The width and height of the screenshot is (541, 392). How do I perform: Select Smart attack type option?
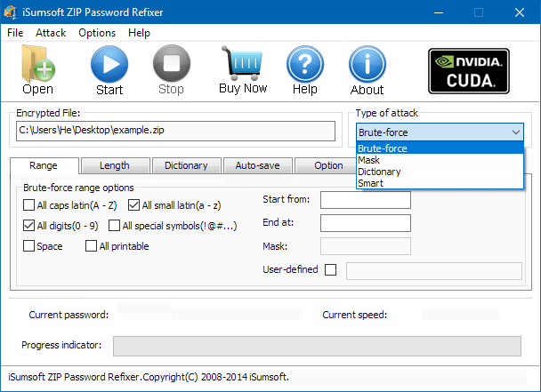point(440,183)
